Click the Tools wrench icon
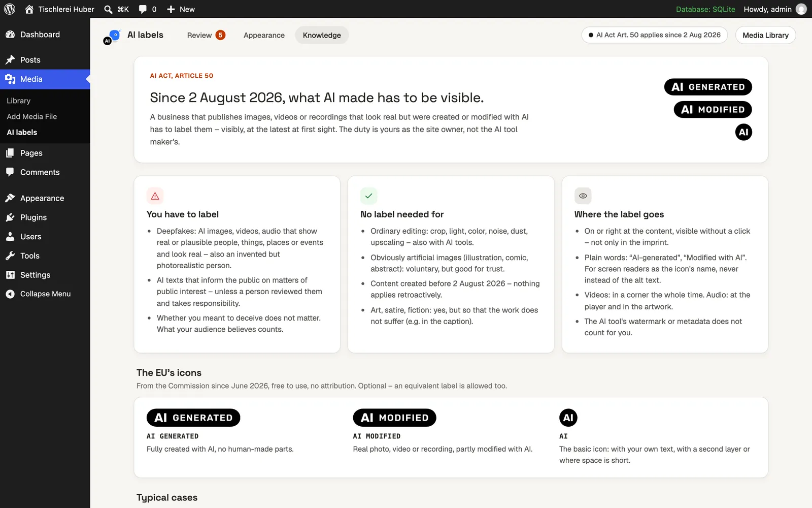The image size is (812, 508). 10,256
